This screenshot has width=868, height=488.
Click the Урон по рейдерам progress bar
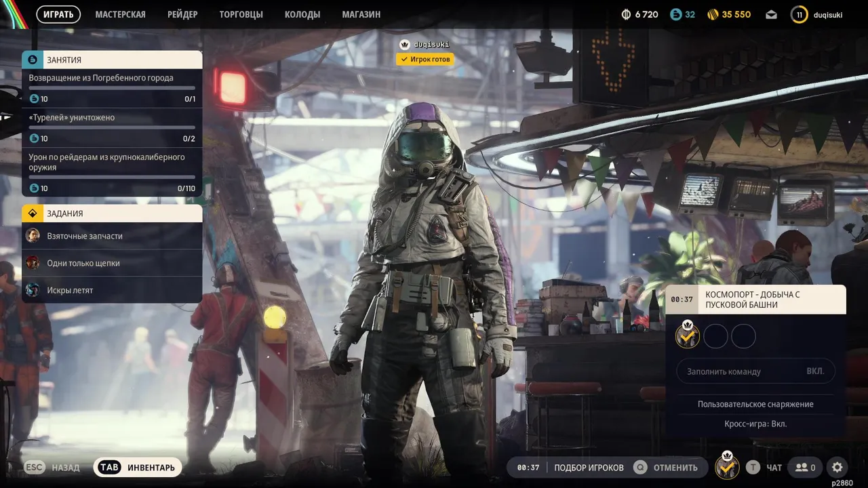[112, 177]
